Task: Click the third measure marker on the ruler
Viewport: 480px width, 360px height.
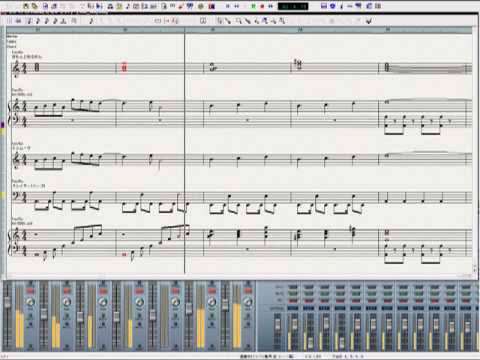Action: 213,30
